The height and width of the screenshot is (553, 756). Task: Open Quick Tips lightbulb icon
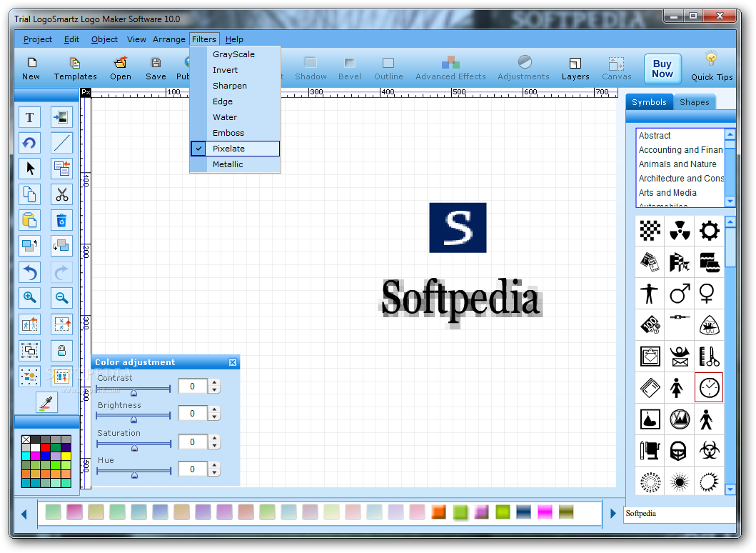[712, 66]
